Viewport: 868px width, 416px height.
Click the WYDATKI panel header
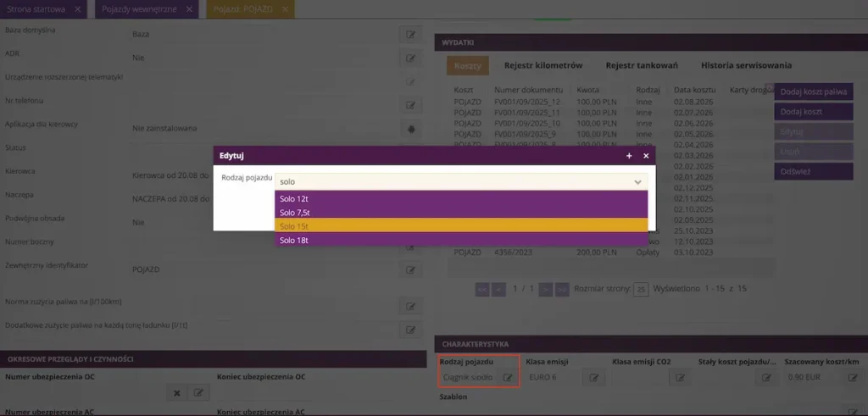(651, 42)
